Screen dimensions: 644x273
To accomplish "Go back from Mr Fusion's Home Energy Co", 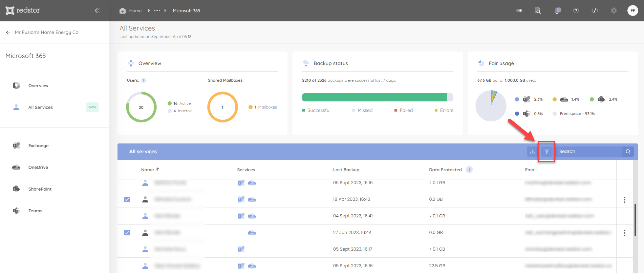I will coord(8,33).
